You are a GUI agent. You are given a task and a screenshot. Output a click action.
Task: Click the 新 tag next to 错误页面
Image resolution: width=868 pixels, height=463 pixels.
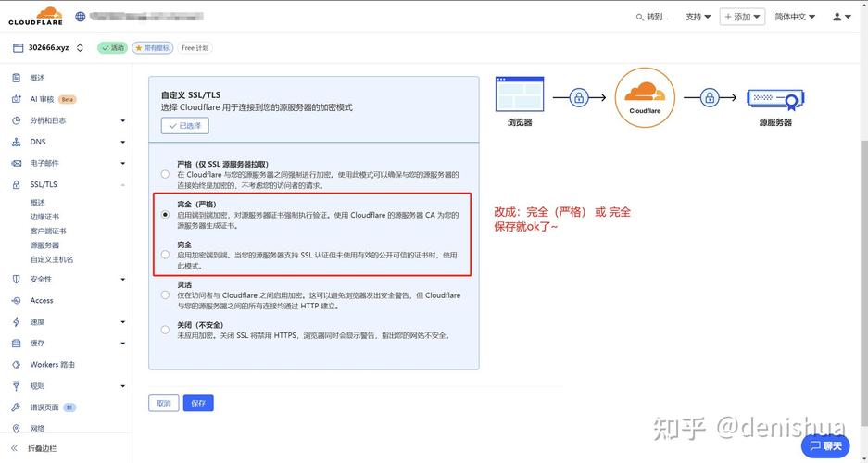point(69,407)
